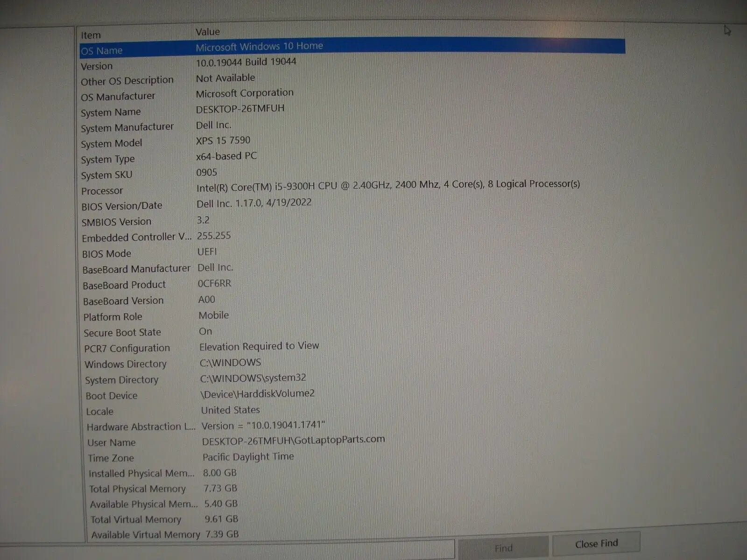Select the Platform Role row label
Viewport: 747px width, 560px height.
(113, 317)
